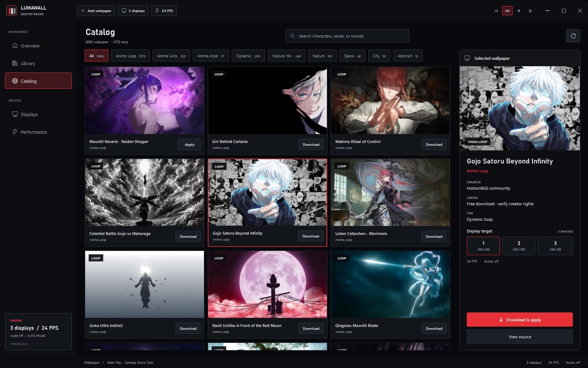Download Celestial Battle Gojo vs Mahoraga
The height and width of the screenshot is (368, 588).
[x=188, y=237]
